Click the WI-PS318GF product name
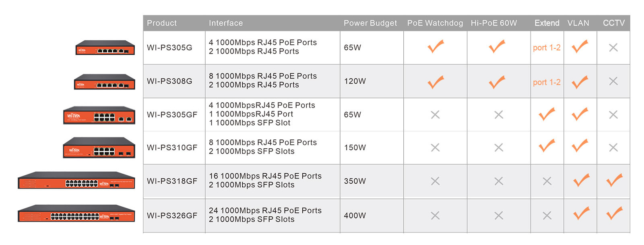This screenshot has height=245, width=644. point(172,181)
